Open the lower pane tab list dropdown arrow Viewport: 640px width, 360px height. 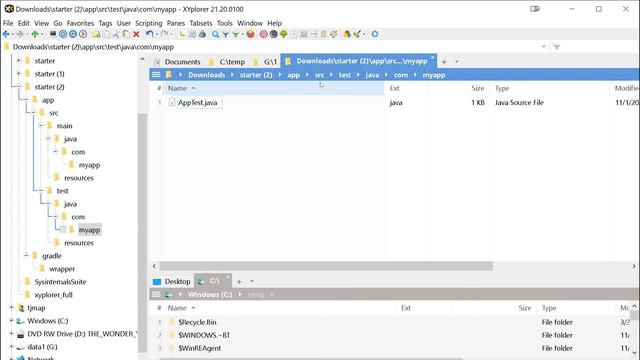tap(252, 281)
